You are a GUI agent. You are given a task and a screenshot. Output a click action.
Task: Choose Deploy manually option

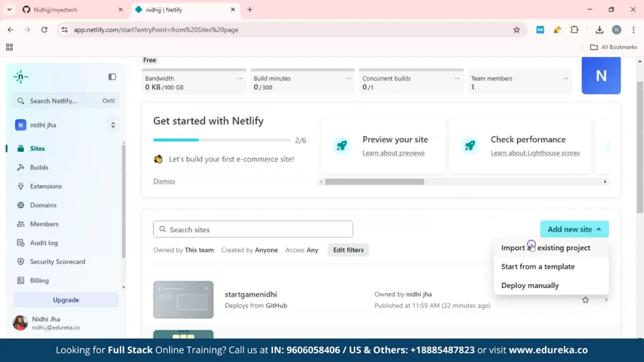point(530,285)
